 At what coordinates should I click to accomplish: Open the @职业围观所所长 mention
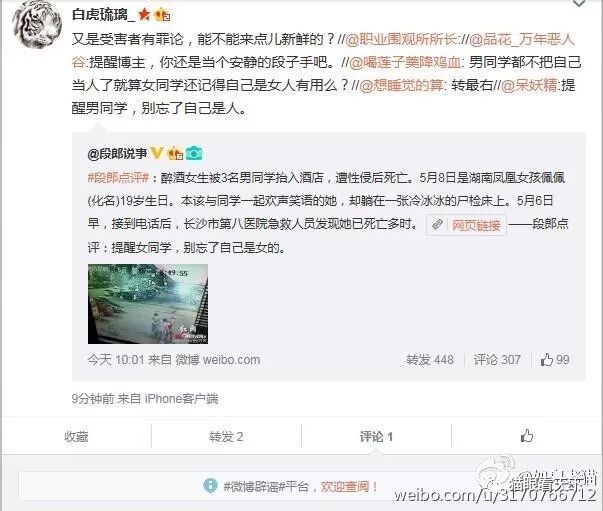coord(401,40)
